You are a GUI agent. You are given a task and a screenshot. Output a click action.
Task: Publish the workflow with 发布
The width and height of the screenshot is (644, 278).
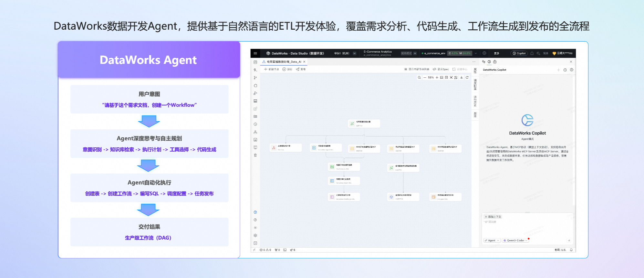coord(301,69)
